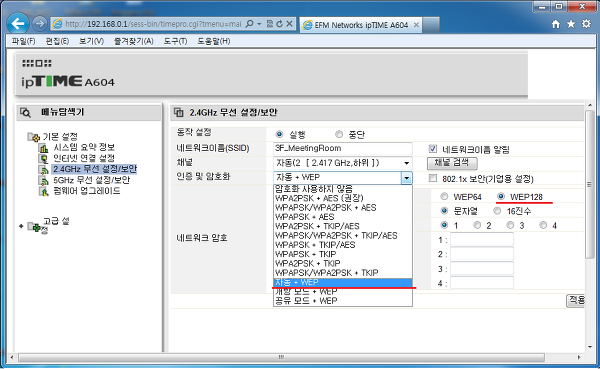Choose the 16진수 key format radio
The height and width of the screenshot is (369, 600).
click(497, 211)
